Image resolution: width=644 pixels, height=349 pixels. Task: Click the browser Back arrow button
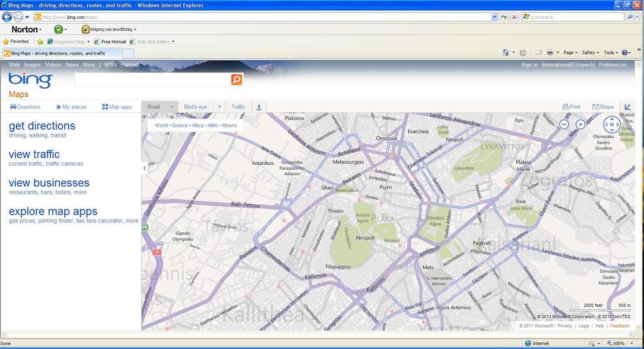(7, 17)
